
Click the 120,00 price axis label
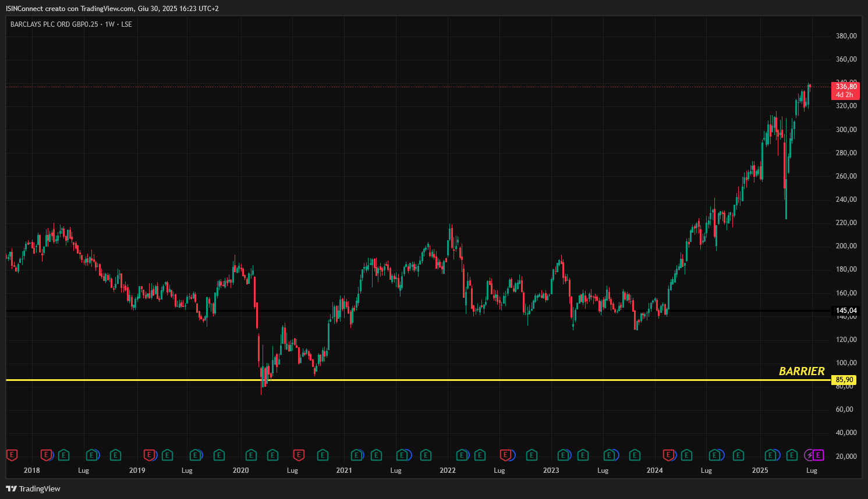point(846,340)
